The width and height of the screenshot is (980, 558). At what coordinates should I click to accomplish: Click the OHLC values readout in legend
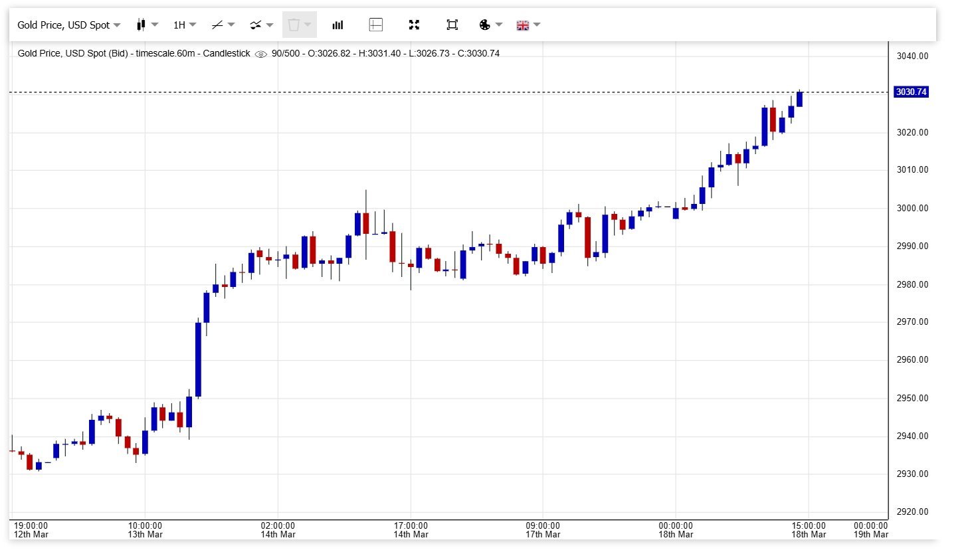click(x=385, y=53)
